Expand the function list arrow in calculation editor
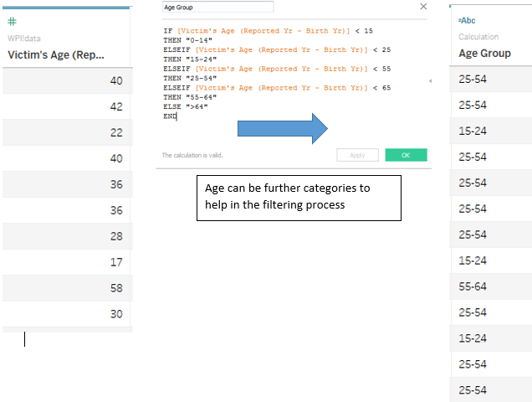The width and height of the screenshot is (532, 402). (430, 81)
